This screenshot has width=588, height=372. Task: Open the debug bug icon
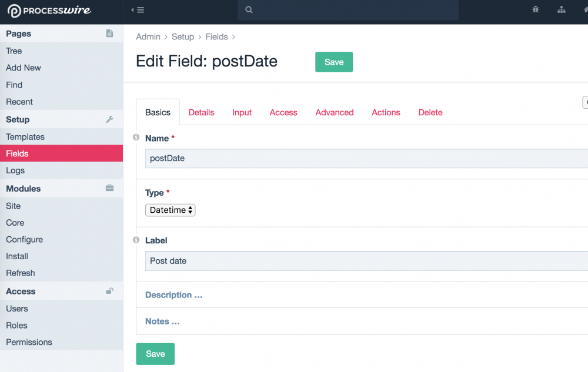click(535, 9)
